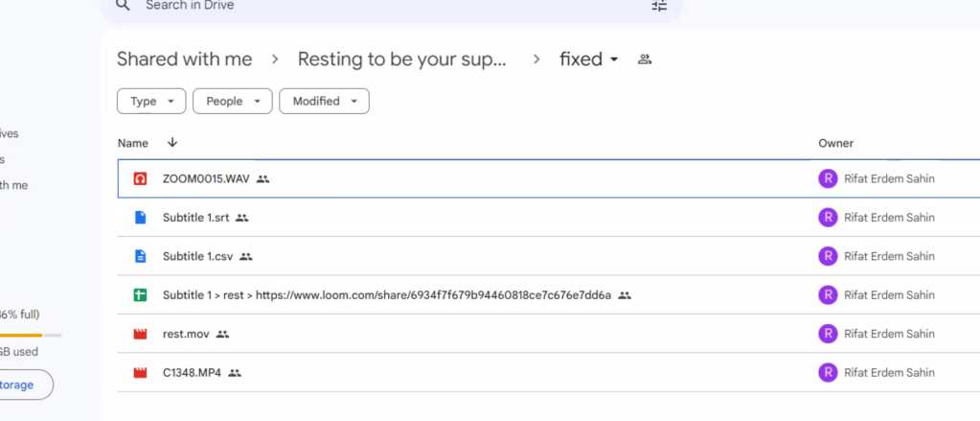Click the video icon of rest.mov
Image resolution: width=980 pixels, height=421 pixels.
[x=140, y=334]
